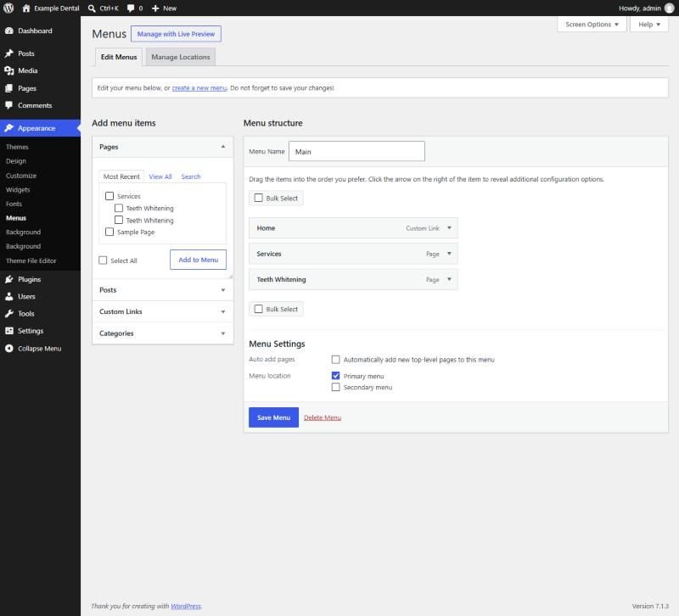Open Tools wrench icon in sidebar
The width and height of the screenshot is (679, 616).
click(x=9, y=313)
